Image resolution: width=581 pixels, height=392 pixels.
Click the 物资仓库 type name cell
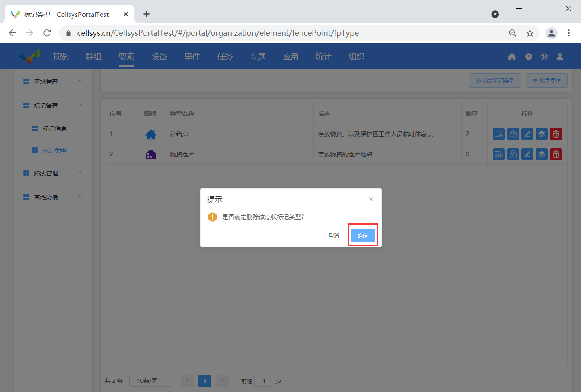[x=239, y=154]
